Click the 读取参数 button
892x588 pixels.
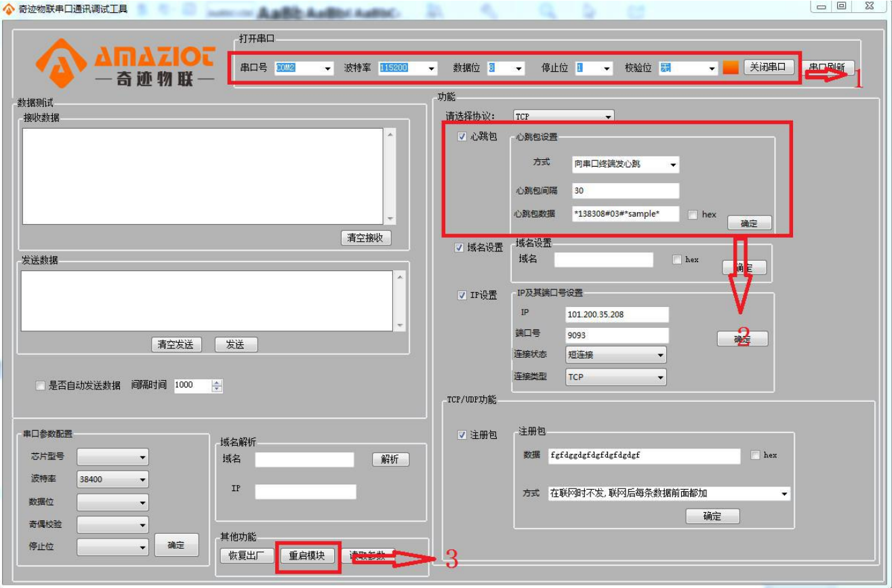368,555
